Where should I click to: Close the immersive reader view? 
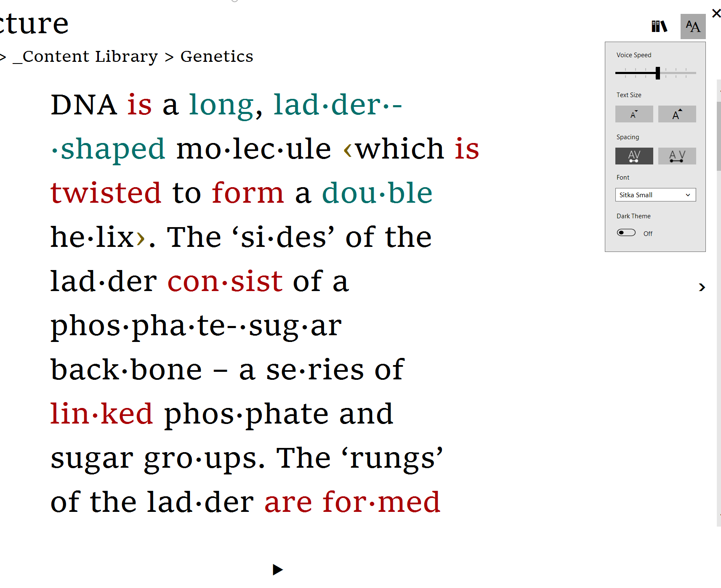[716, 13]
